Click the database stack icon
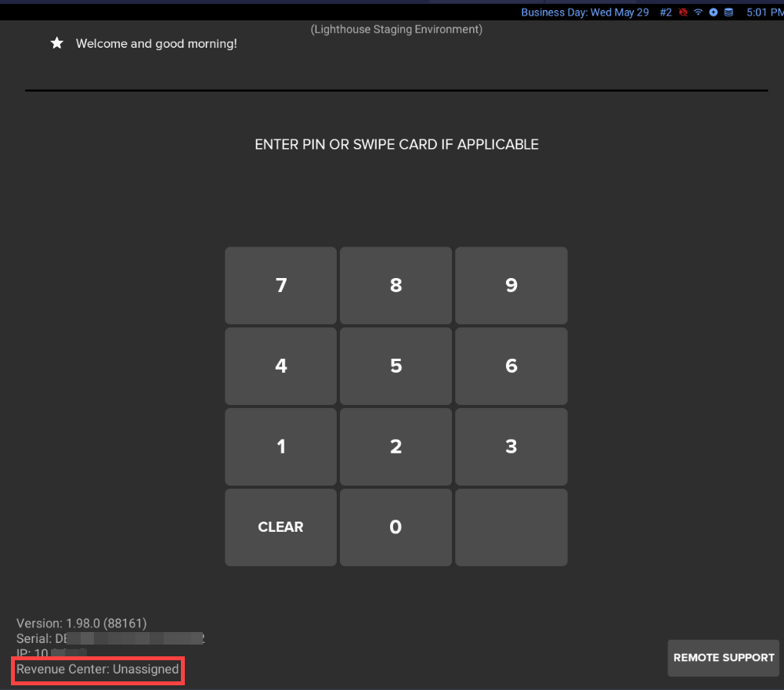784x690 pixels. (x=729, y=13)
